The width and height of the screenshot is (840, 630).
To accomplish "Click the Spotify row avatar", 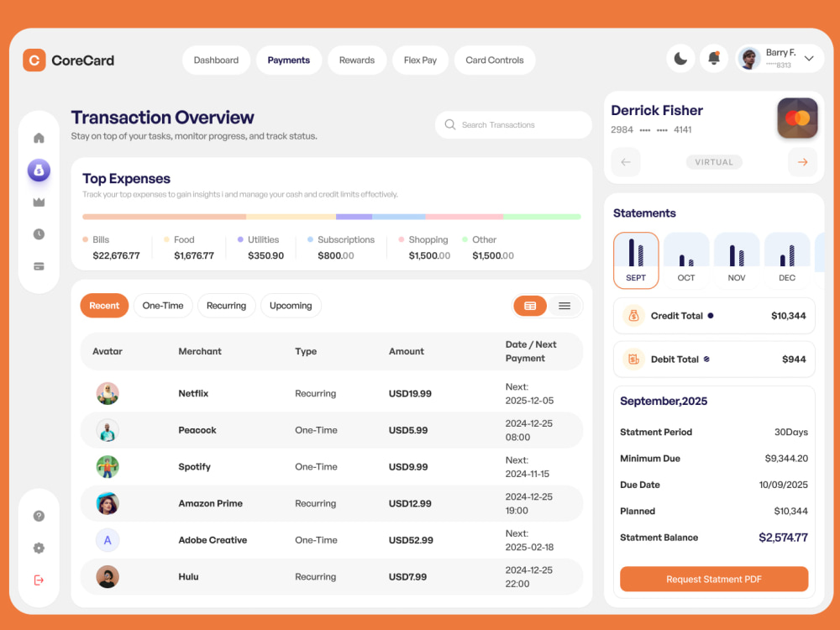I will click(108, 466).
